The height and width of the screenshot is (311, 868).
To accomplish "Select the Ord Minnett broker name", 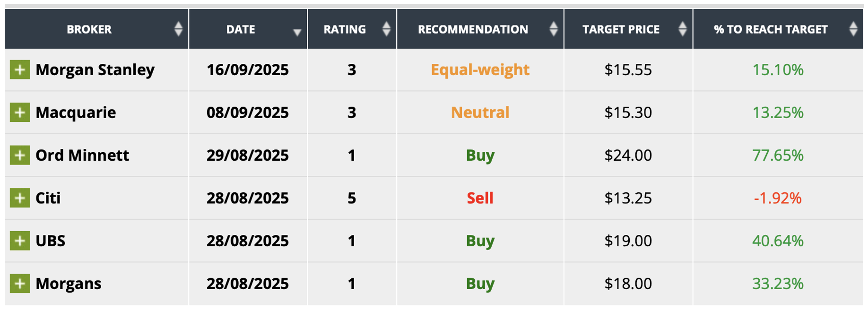I will click(x=82, y=155).
